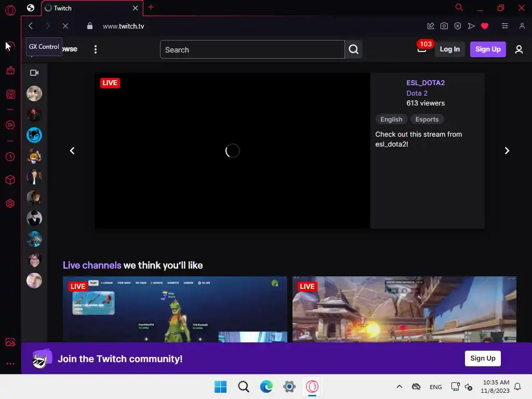532x399 pixels.
Task: Open the blue cat avatar channel
Action: [x=34, y=135]
